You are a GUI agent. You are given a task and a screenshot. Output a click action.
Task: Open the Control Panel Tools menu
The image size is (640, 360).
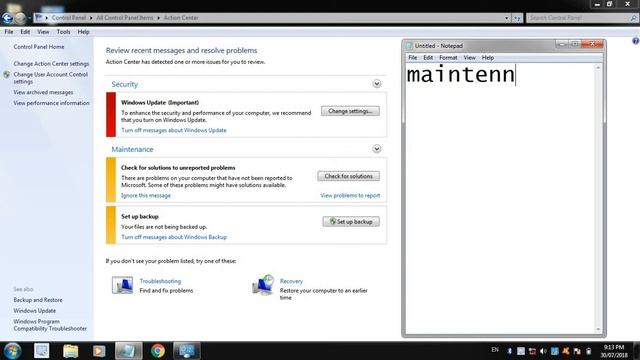[x=63, y=31]
